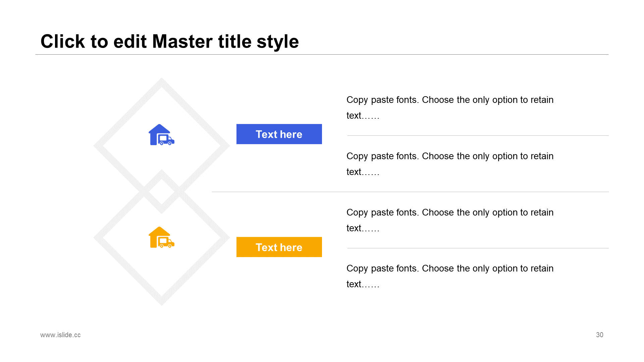644x362 pixels.
Task: Select the "Click to edit Master title style" heading
Action: click(169, 42)
